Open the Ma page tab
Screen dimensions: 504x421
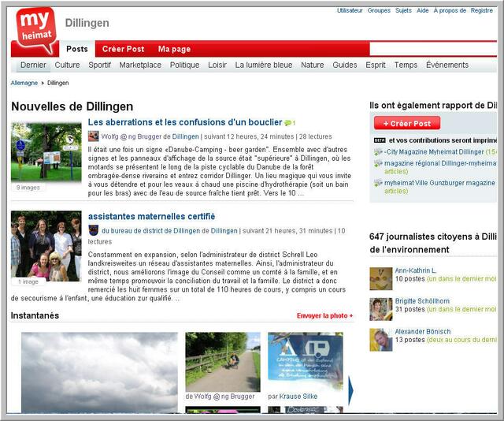175,49
